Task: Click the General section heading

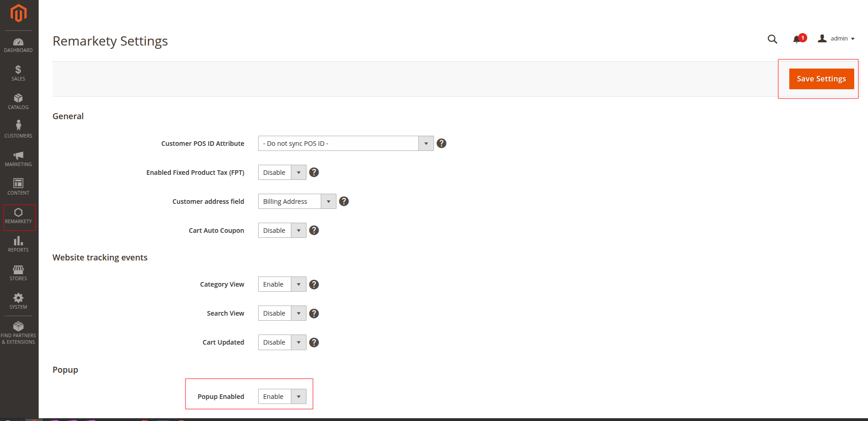Action: 68,116
